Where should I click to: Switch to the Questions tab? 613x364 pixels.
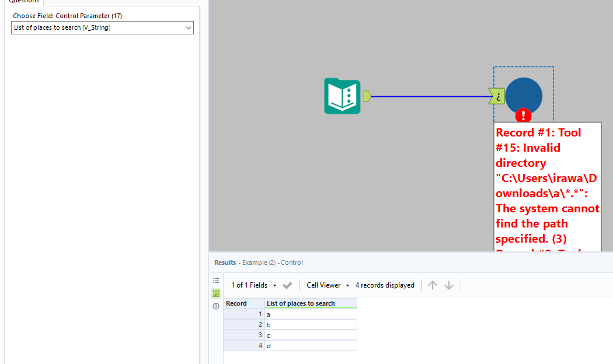(x=23, y=2)
